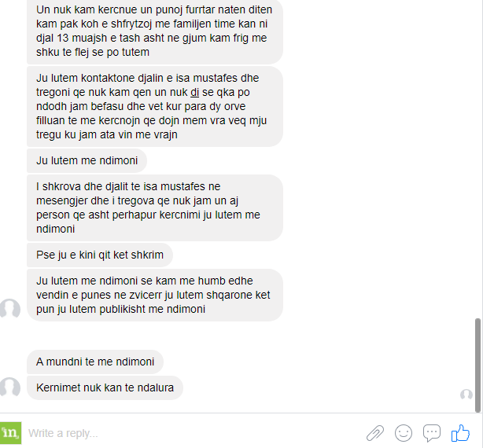The image size is (483, 448).
Task: Click message starting 'I shkrova dhe djalit'
Action: click(155, 207)
